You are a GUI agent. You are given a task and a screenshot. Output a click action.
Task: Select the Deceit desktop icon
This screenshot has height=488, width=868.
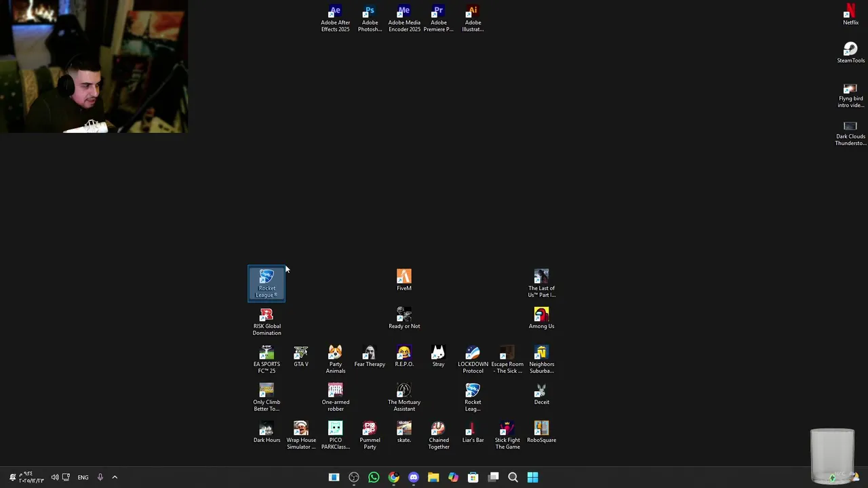(x=541, y=394)
